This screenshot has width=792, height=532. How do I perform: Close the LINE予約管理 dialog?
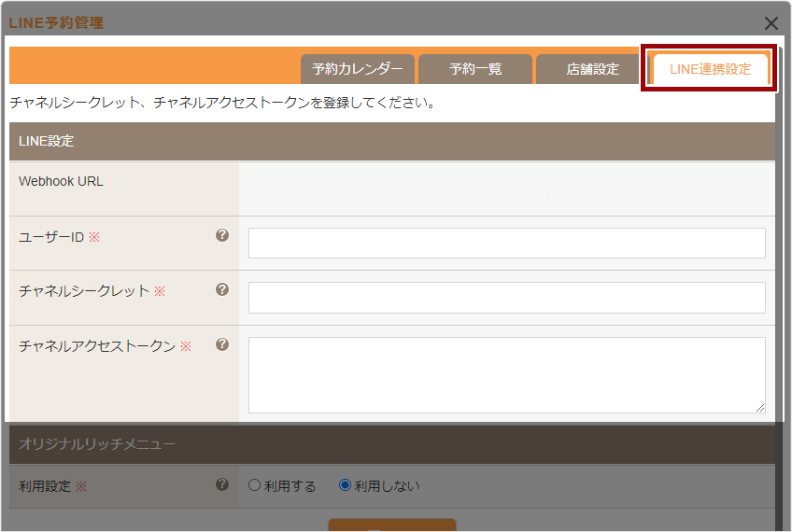[771, 22]
